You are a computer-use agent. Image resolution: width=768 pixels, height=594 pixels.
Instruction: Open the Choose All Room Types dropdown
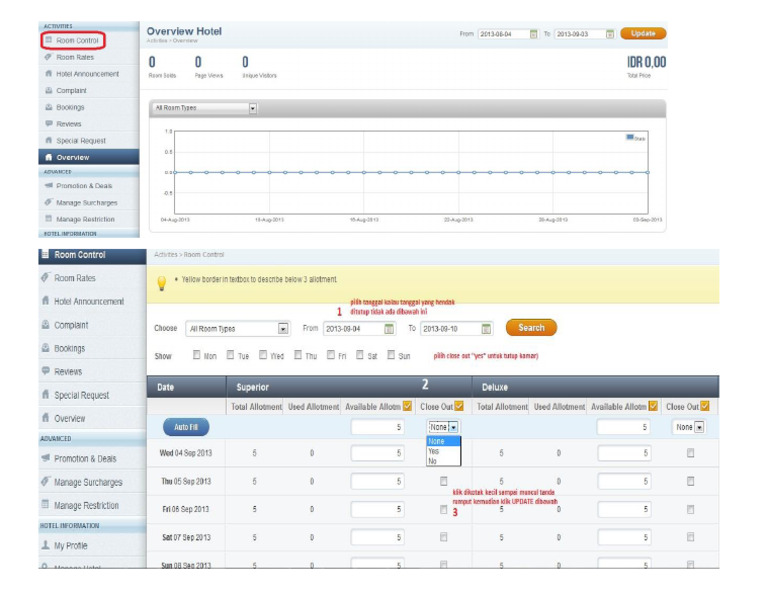click(283, 328)
